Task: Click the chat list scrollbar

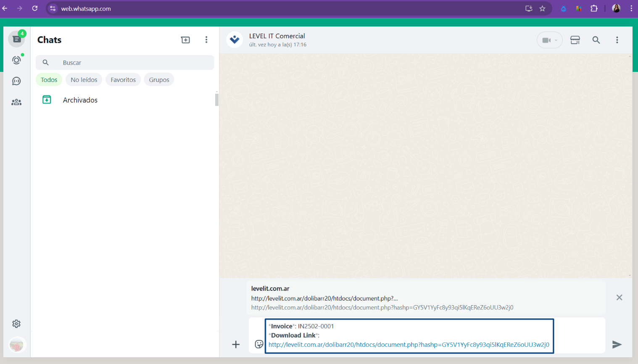Action: click(x=217, y=100)
